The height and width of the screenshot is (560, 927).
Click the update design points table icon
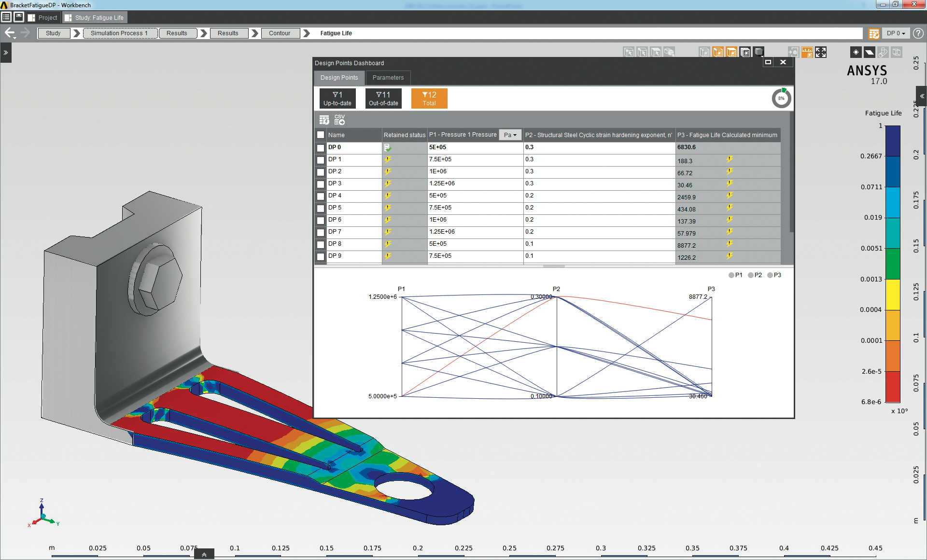click(324, 120)
